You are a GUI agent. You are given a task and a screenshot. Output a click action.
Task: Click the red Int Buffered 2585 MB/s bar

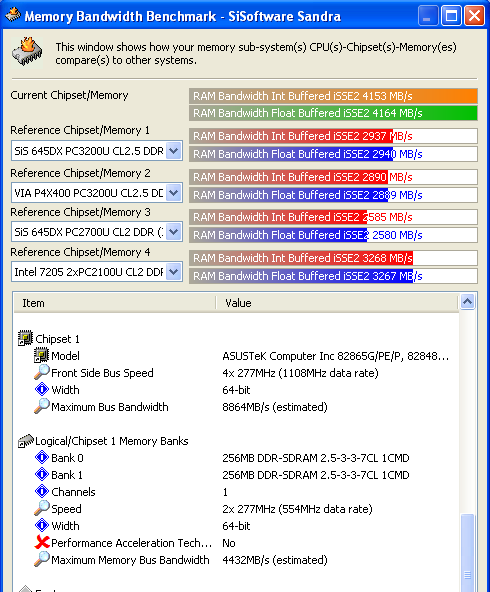[x=333, y=217]
